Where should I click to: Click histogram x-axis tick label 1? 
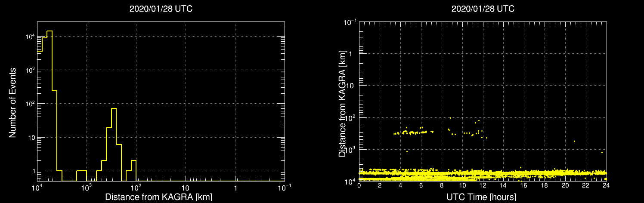pos(235,188)
